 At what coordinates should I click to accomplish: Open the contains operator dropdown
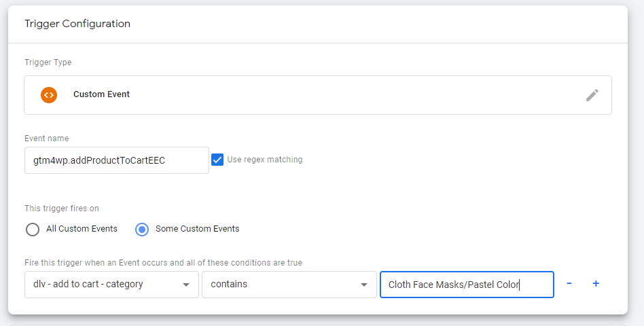289,284
